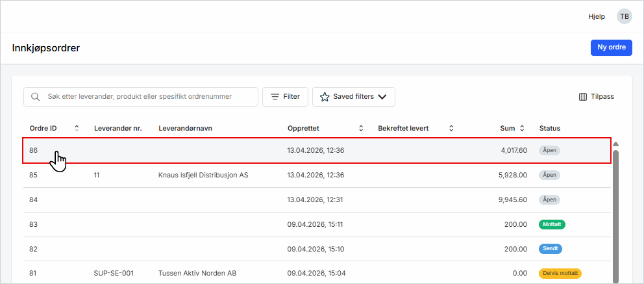Viewport: 644px width, 284px height.
Task: Click the Filter sliders icon
Action: [x=275, y=97]
